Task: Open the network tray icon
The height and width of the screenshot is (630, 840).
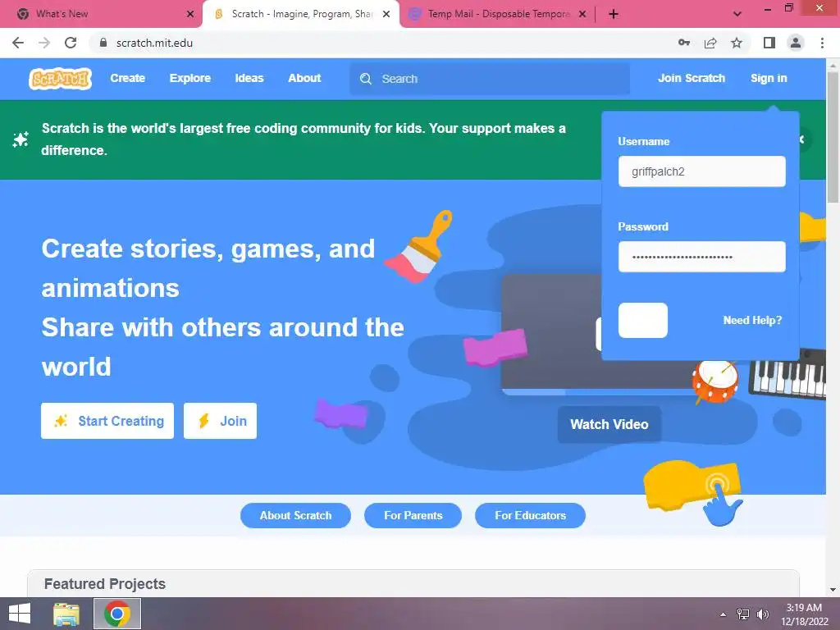Action: 743,614
